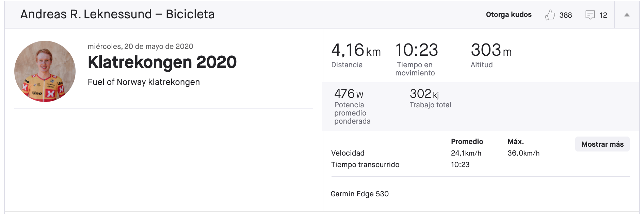This screenshot has height=214, width=644.
Task: Click the Velocidad average value 24,1km/h
Action: (x=466, y=153)
